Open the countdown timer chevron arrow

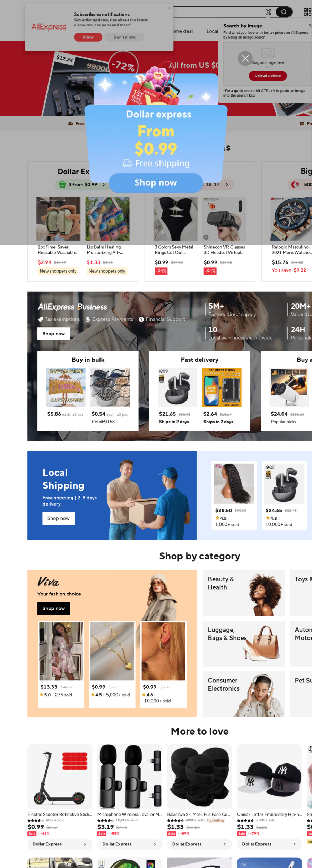click(227, 185)
